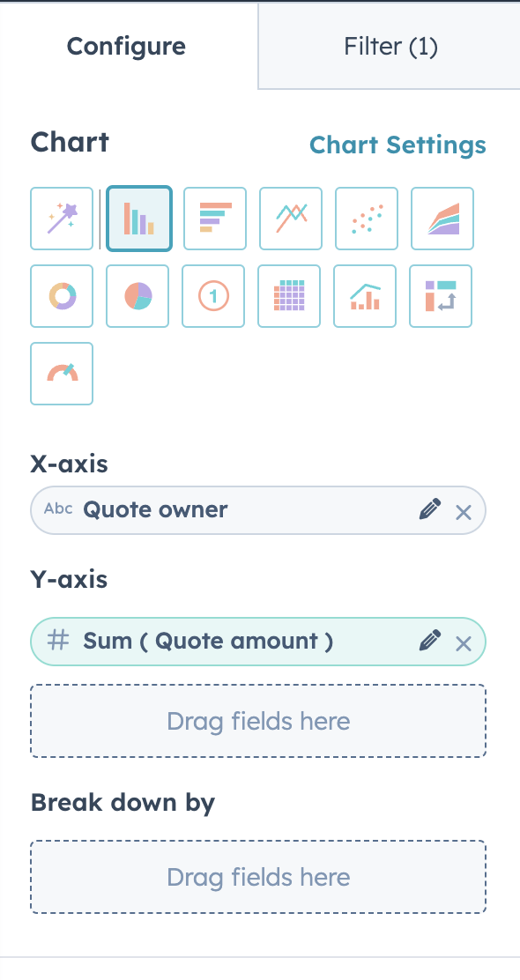Choose the combo bar-line chart type
This screenshot has height=980, width=520.
(364, 296)
